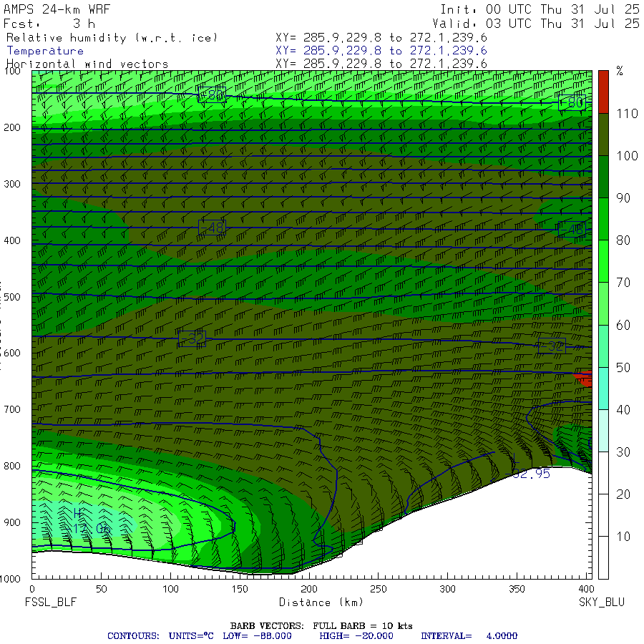Select 'Init: 00 UTC Thu 31 Jul 25' text
The width and height of the screenshot is (644, 644).
pos(540,9)
